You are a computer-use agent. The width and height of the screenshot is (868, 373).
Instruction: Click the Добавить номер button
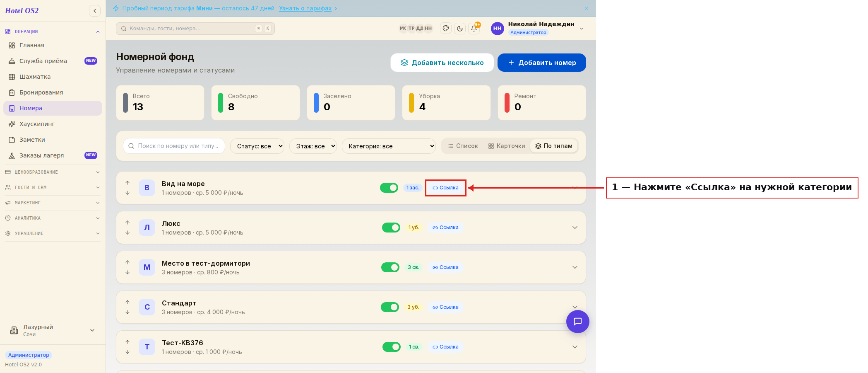pos(542,63)
